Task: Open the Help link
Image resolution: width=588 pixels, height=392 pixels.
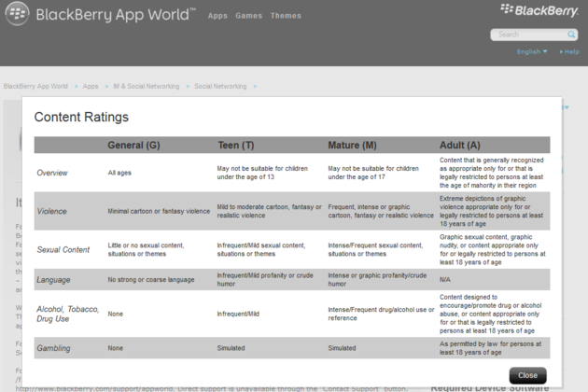Action: point(572,52)
